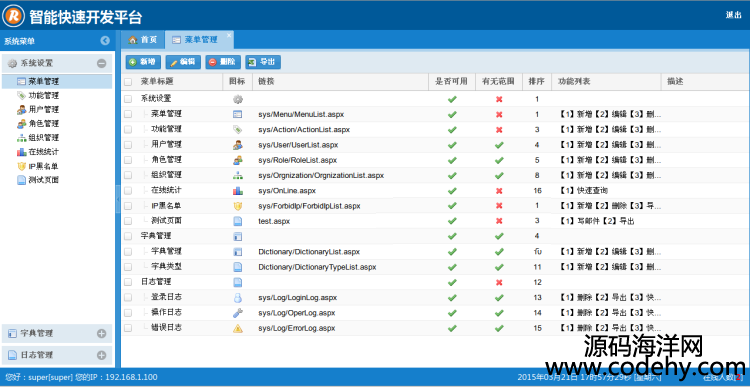The height and width of the screenshot is (387, 750).
Task: Sort by the 排序 column header
Action: (536, 81)
